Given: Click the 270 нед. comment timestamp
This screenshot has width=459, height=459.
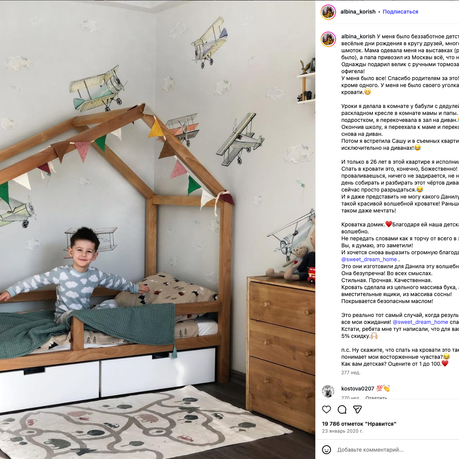Looking at the screenshot, I should point(350,398).
